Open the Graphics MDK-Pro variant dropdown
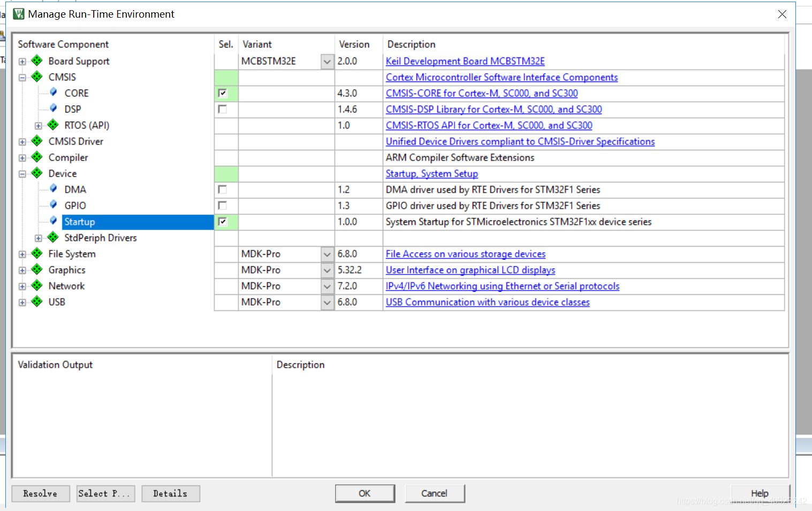 (x=328, y=270)
